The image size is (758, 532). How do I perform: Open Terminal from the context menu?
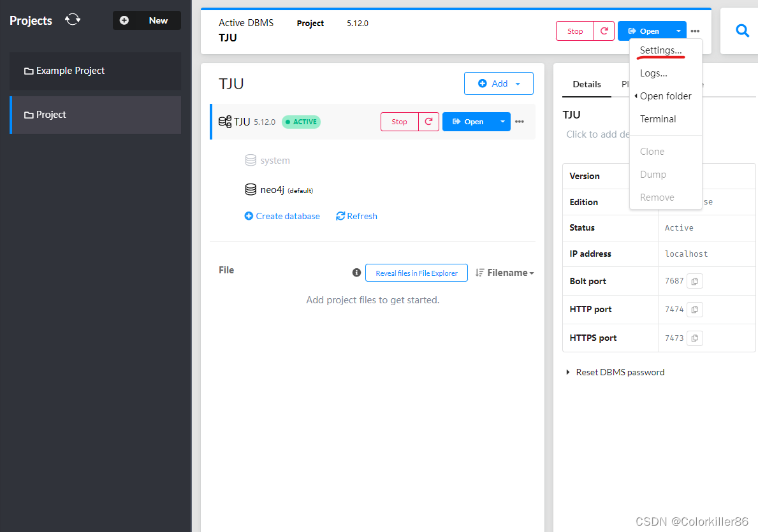pos(657,119)
